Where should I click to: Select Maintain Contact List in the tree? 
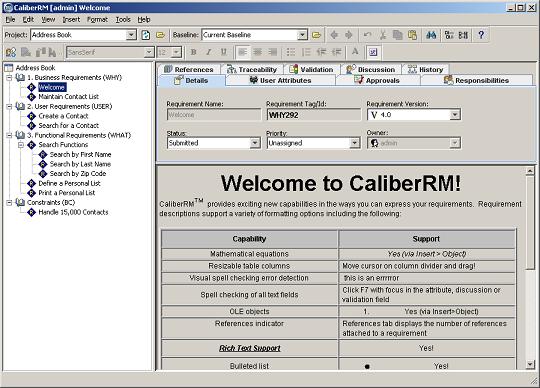(x=69, y=97)
